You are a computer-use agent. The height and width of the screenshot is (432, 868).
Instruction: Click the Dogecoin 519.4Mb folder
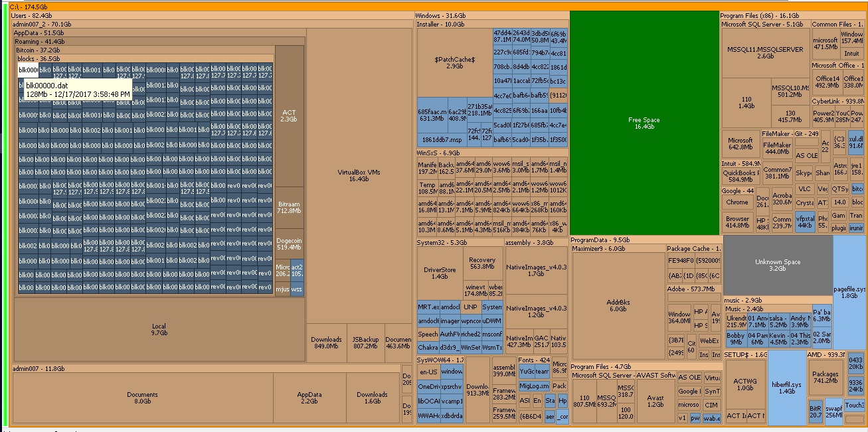tap(289, 244)
